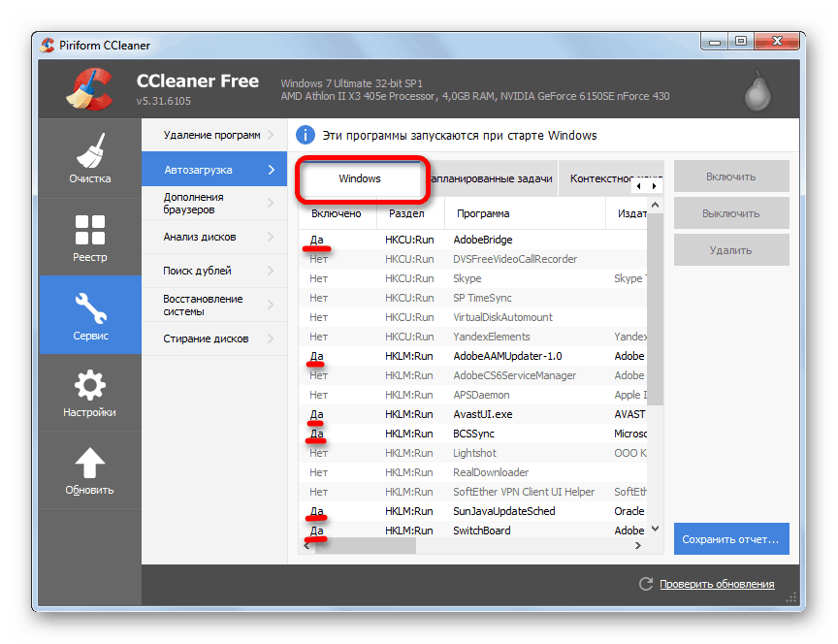838x644 pixels.
Task: Click the right tab scroll arrow
Action: (x=654, y=186)
